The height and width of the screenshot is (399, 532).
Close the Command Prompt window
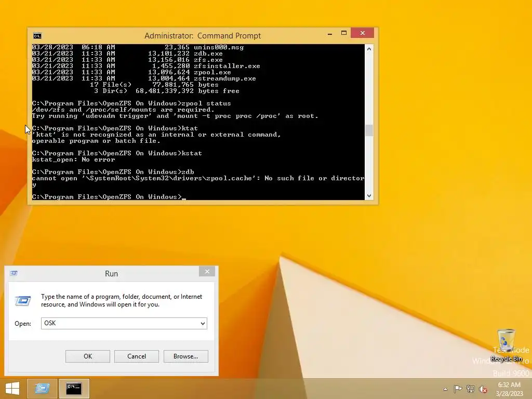(362, 33)
